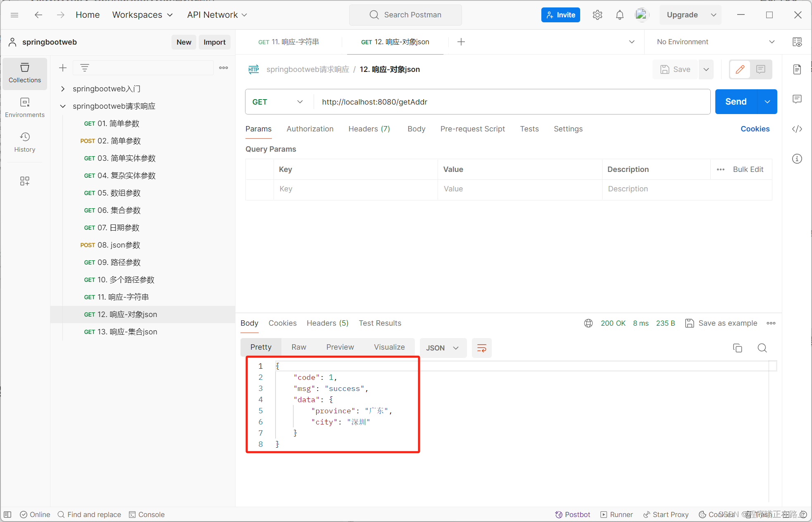Open the tabs overflow chevron

(632, 42)
